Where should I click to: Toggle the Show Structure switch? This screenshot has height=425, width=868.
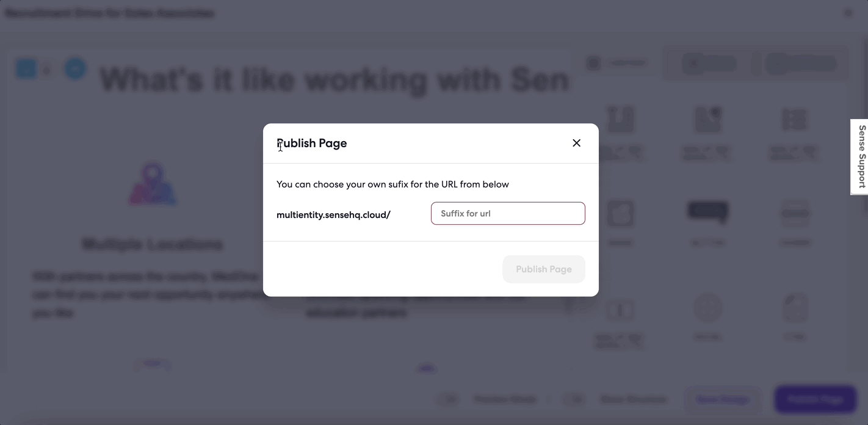pos(574,399)
